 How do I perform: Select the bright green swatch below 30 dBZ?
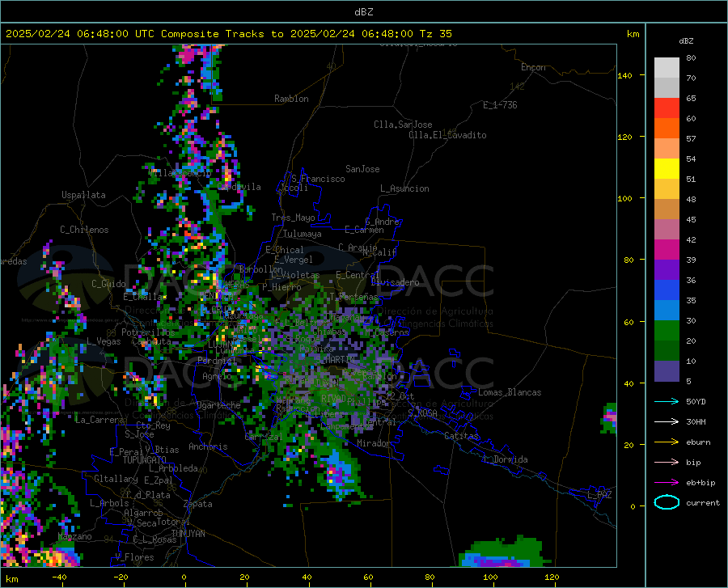pyautogui.click(x=667, y=331)
